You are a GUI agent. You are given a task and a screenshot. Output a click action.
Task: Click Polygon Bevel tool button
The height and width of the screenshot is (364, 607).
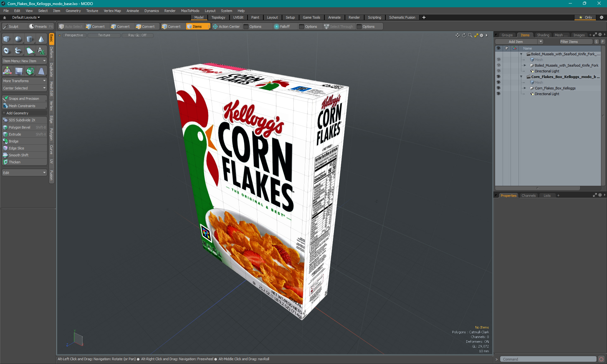[24, 127]
